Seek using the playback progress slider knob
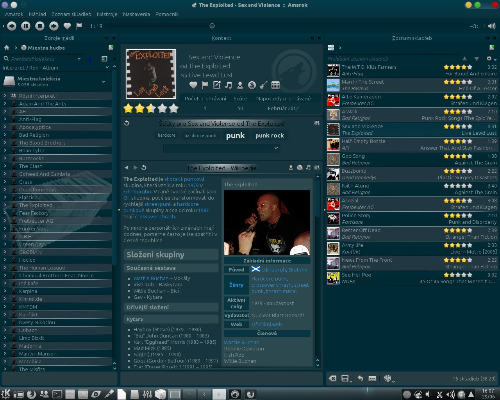This screenshot has height=400, width=500. tap(212, 26)
